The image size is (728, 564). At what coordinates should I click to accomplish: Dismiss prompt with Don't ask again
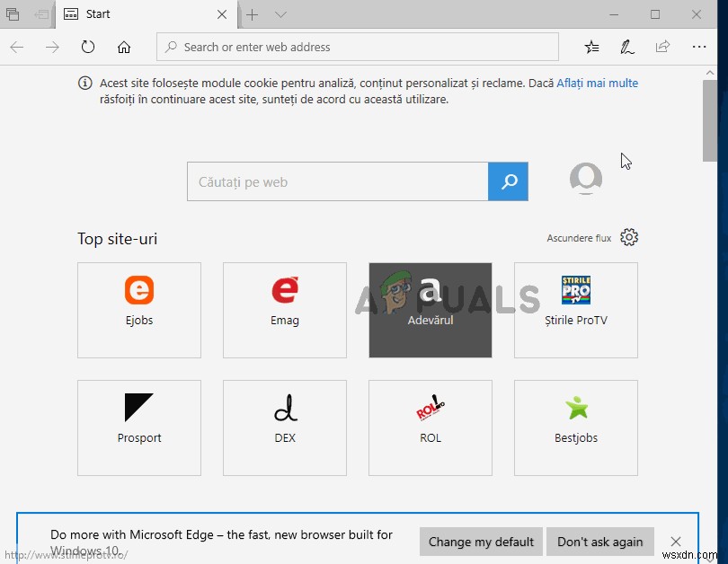[x=599, y=542]
